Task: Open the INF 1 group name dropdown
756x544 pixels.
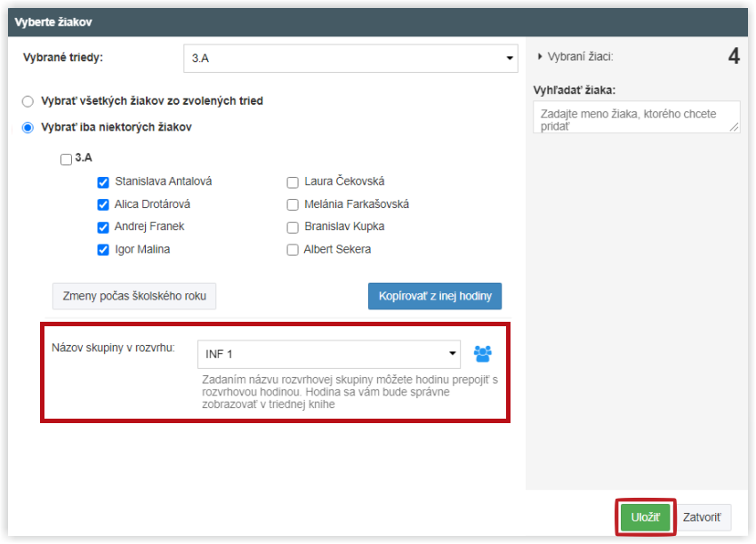Action: [329, 354]
